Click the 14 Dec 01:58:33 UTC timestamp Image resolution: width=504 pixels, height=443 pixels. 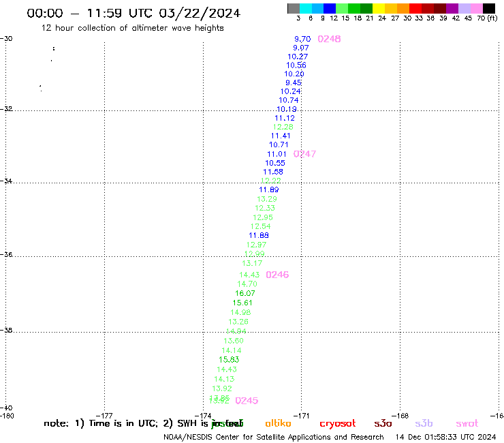(x=445, y=438)
